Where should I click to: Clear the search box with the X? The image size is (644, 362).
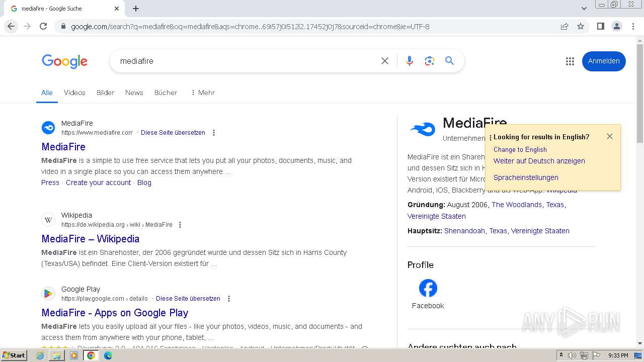(385, 61)
